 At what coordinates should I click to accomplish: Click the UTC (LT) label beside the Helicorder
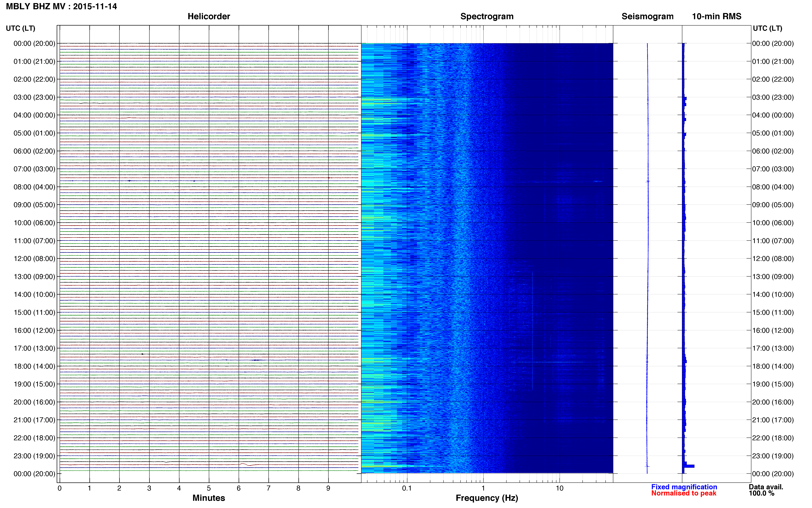[21, 28]
